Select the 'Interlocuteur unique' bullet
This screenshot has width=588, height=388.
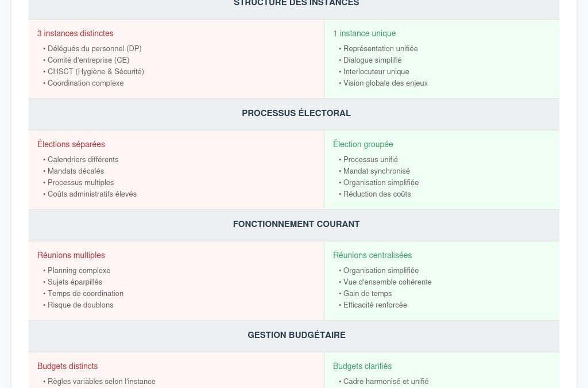(376, 71)
